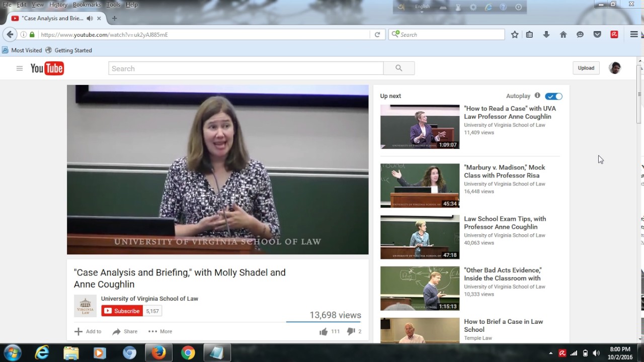This screenshot has width=644, height=362.
Task: Open the Pocket toolbar icon
Action: (597, 35)
